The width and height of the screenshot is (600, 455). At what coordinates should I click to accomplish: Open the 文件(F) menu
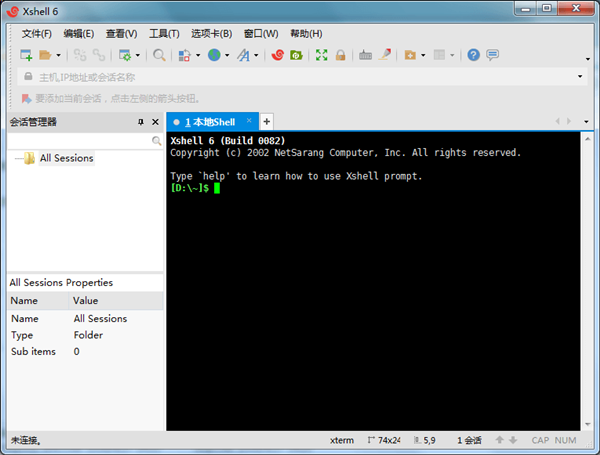(36, 33)
